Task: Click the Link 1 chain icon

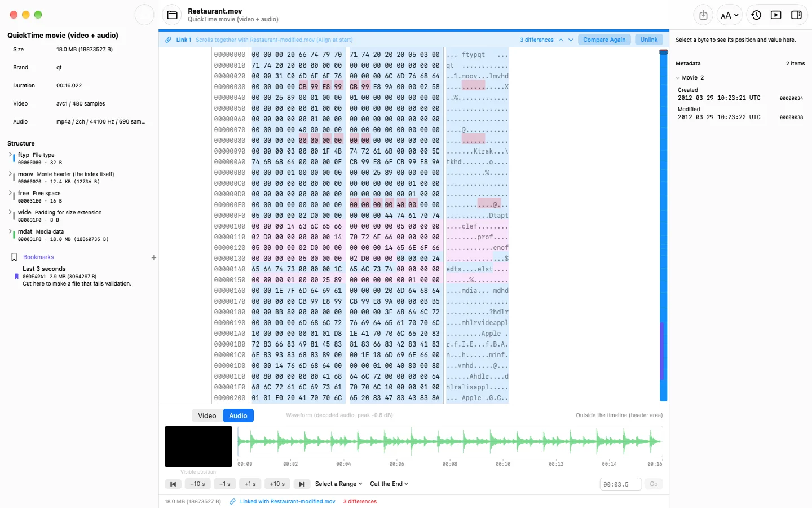Action: [168, 40]
